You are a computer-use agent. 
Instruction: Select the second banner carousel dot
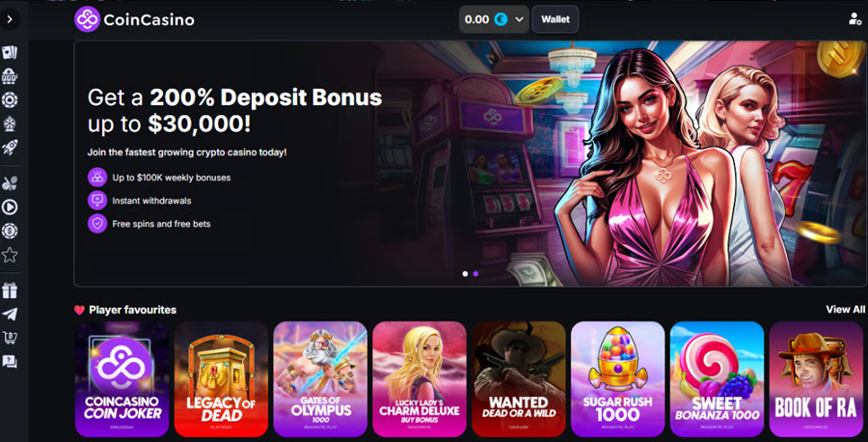475,274
